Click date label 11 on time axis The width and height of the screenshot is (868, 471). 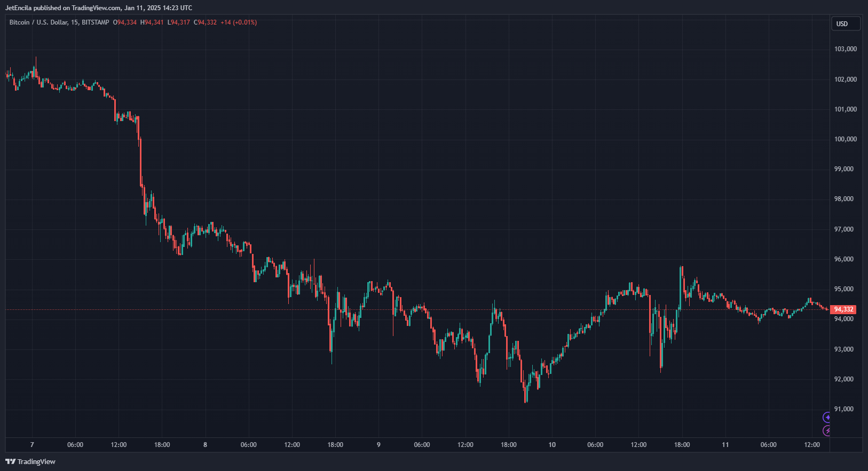point(725,445)
